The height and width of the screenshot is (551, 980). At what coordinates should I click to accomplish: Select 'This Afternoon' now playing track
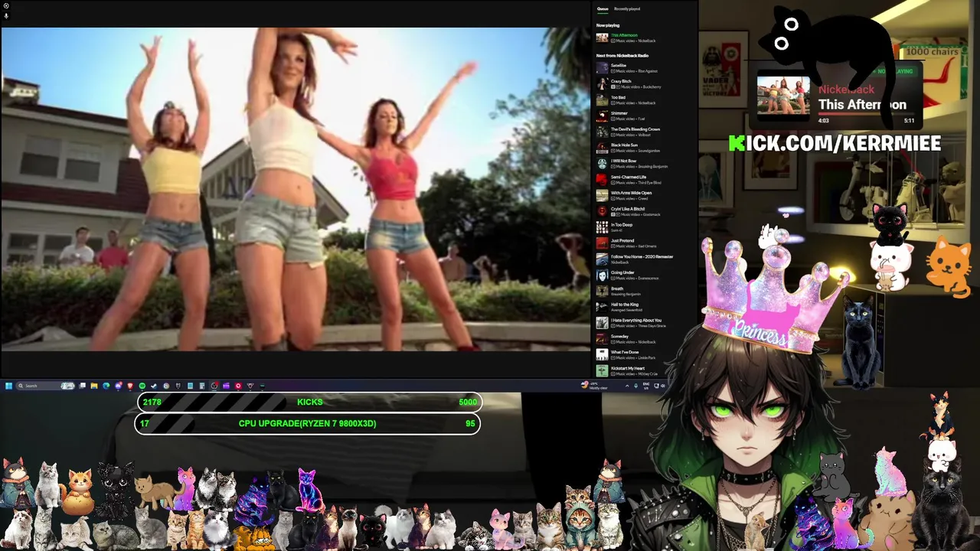643,37
